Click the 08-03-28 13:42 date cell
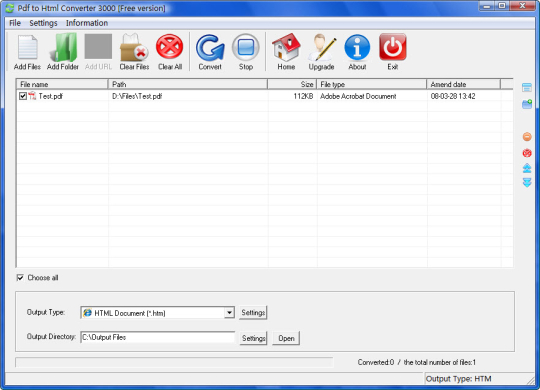This screenshot has width=540, height=390. [x=453, y=96]
